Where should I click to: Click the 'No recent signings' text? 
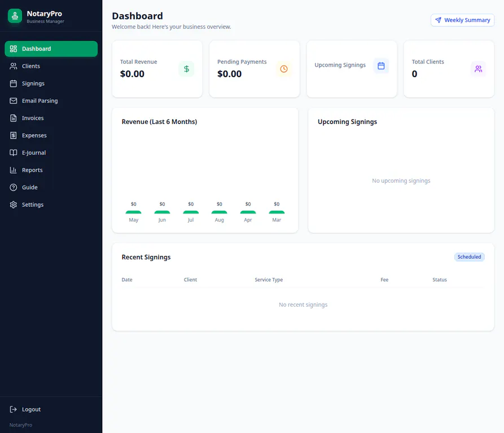(303, 304)
